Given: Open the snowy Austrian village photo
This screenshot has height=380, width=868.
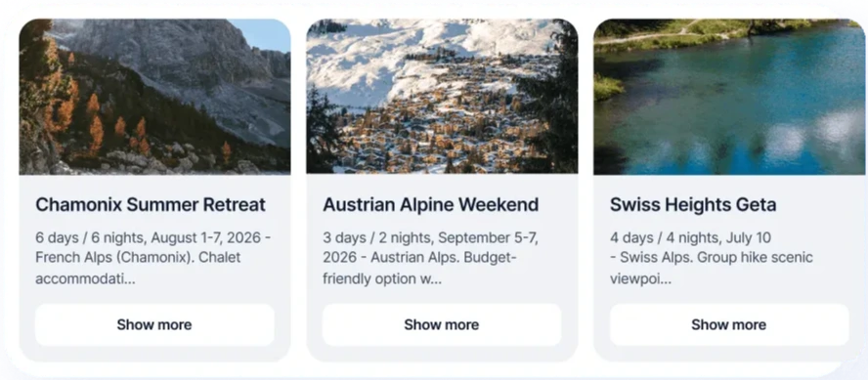Looking at the screenshot, I should click(442, 97).
